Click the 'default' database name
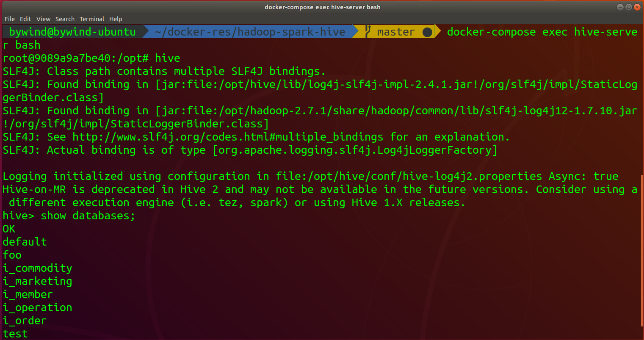The height and width of the screenshot is (340, 644). [25, 242]
